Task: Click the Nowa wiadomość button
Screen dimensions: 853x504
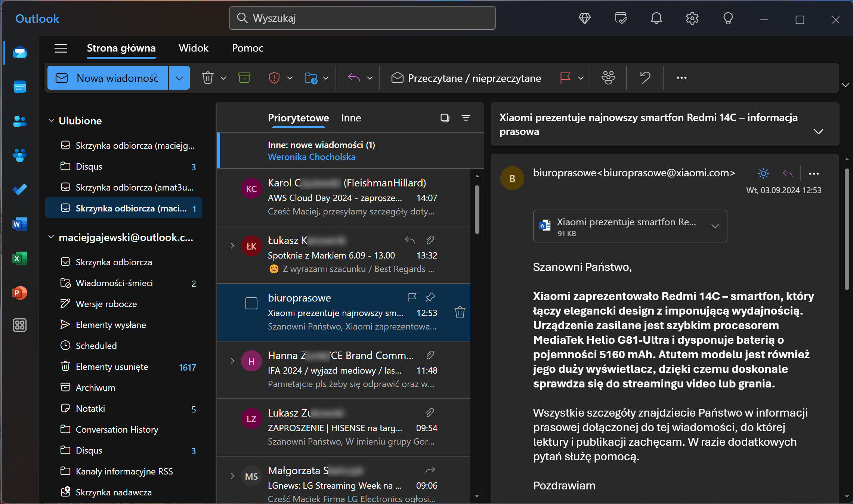Action: click(x=108, y=78)
